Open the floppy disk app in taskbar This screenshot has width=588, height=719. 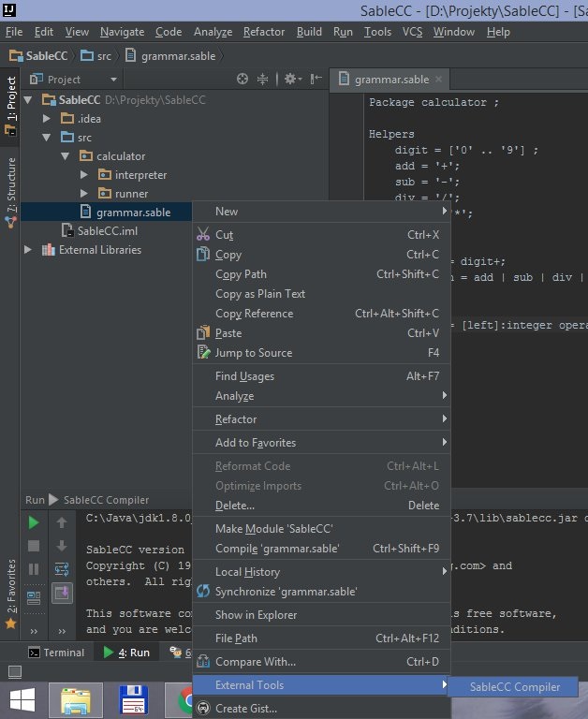(134, 700)
